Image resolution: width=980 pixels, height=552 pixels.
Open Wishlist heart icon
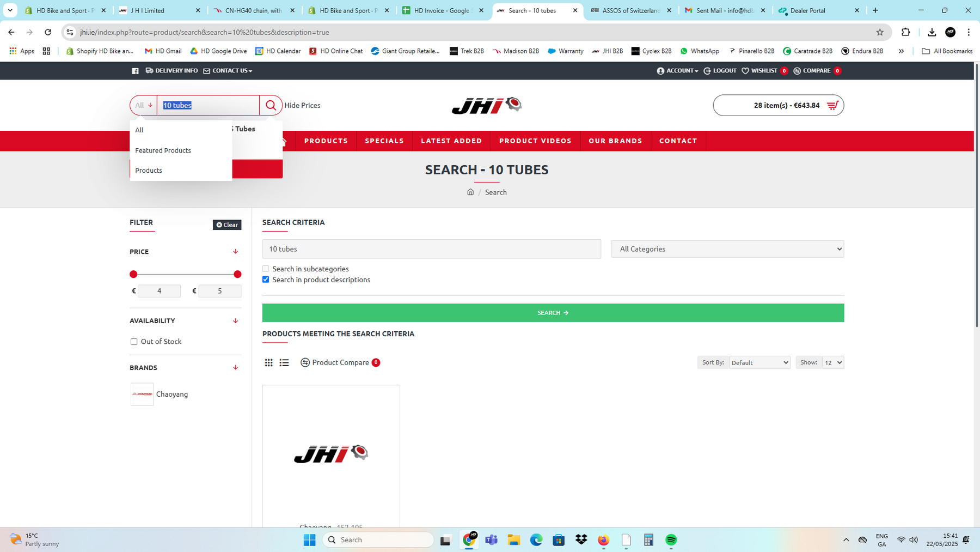click(x=745, y=71)
